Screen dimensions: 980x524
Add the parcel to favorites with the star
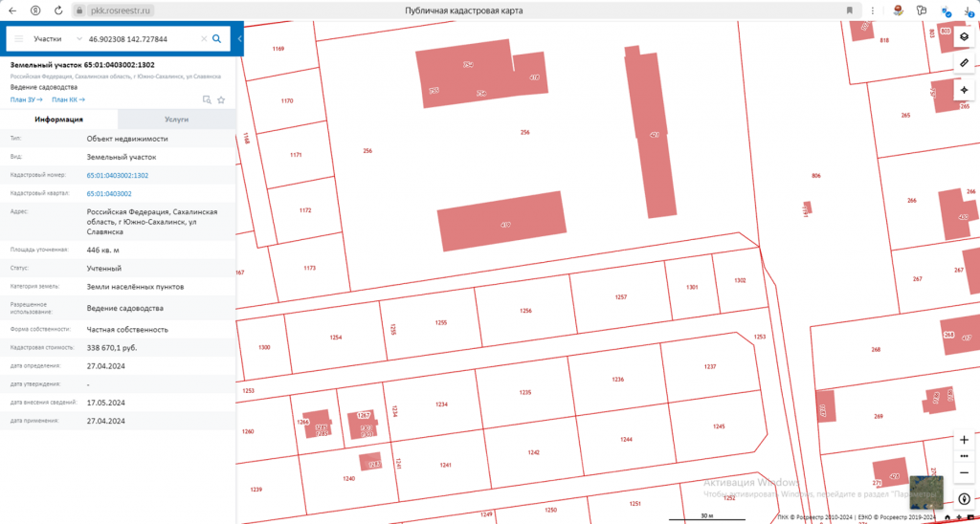click(221, 100)
